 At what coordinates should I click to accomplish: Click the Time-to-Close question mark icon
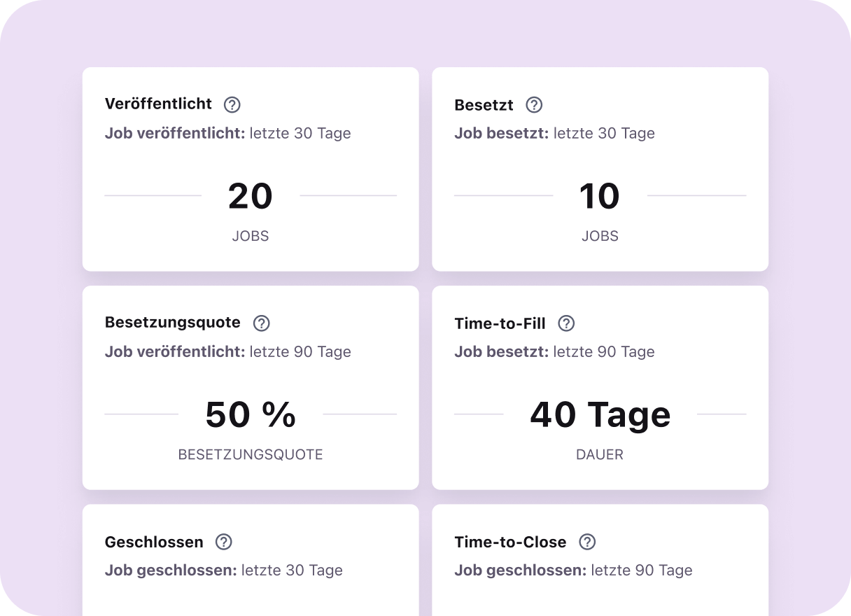588,541
